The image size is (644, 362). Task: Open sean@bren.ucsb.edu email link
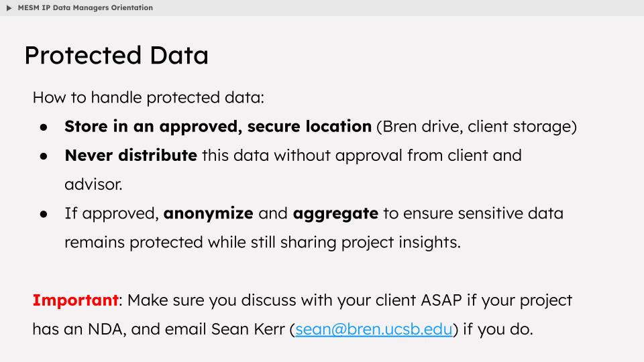click(x=374, y=329)
